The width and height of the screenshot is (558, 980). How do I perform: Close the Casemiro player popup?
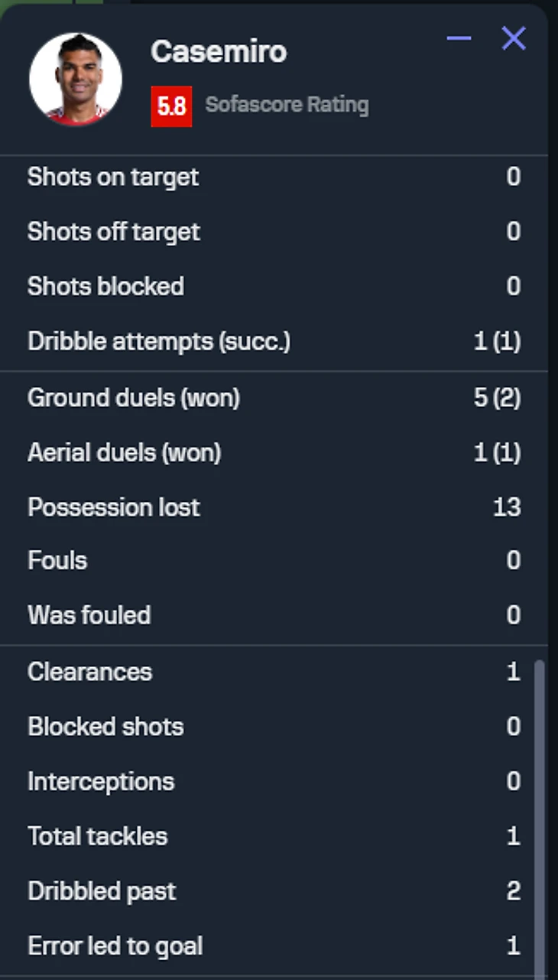tap(514, 38)
